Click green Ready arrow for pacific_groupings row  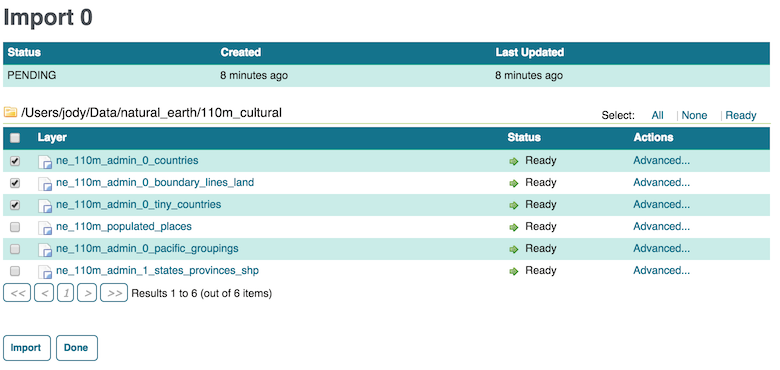click(x=514, y=249)
